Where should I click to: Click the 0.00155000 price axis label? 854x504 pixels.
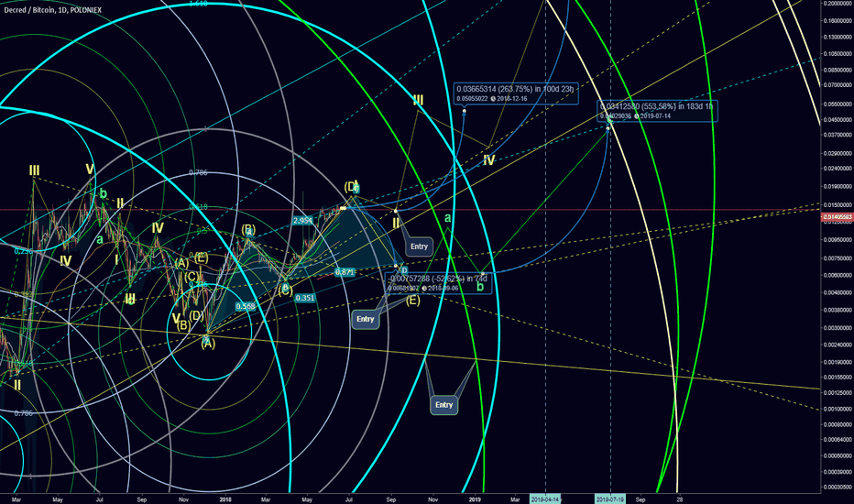[838, 377]
